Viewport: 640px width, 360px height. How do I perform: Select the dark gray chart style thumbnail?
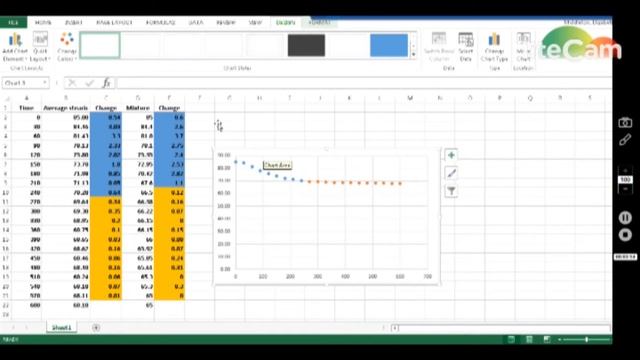306,45
